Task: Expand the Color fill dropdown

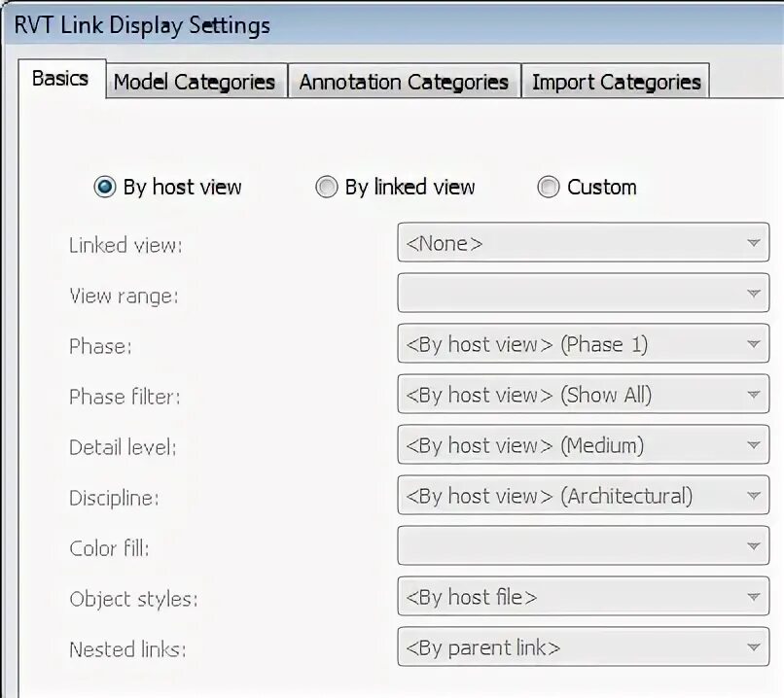Action: tap(583, 546)
